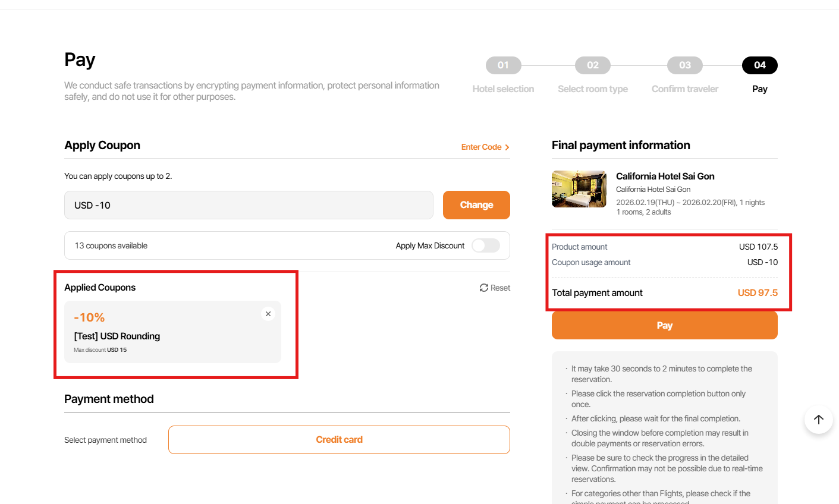Click the California Hotel Sai Gon title
839x504 pixels.
[665, 176]
